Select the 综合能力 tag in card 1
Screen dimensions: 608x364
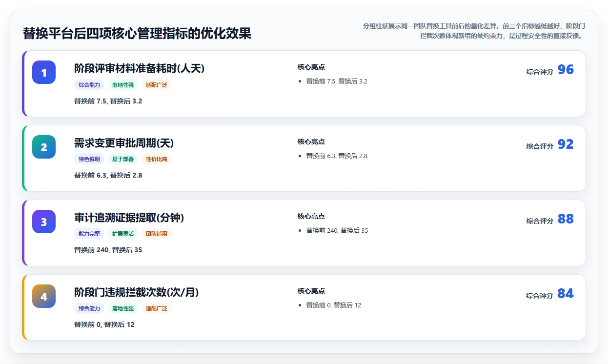coord(89,85)
